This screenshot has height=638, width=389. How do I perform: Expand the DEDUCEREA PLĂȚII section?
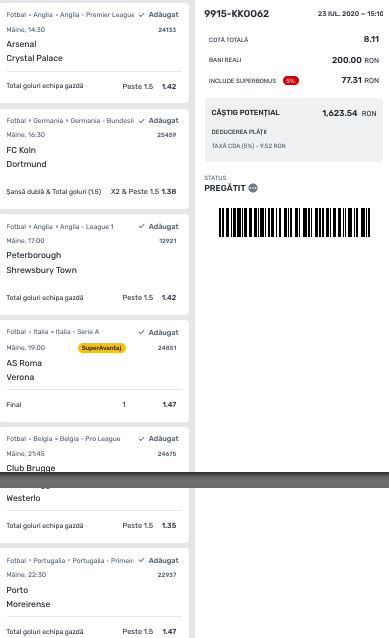point(239,132)
